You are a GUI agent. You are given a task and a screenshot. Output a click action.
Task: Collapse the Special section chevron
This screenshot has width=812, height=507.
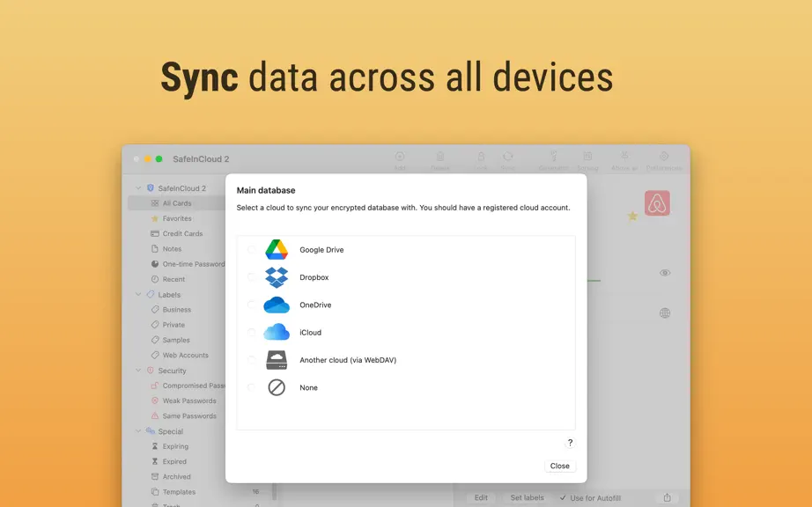[138, 431]
